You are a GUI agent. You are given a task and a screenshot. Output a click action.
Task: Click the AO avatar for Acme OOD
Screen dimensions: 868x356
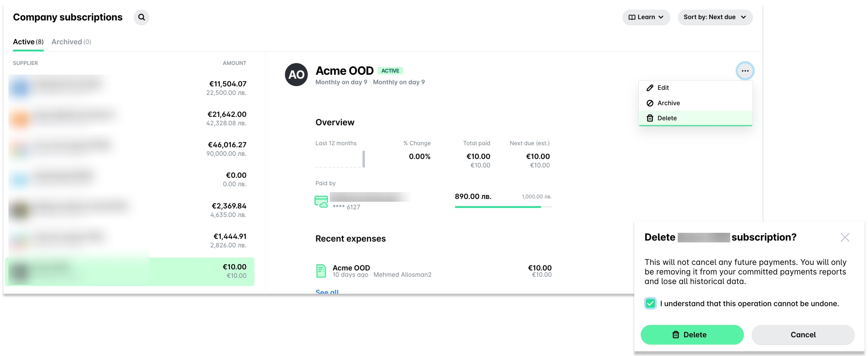point(297,74)
